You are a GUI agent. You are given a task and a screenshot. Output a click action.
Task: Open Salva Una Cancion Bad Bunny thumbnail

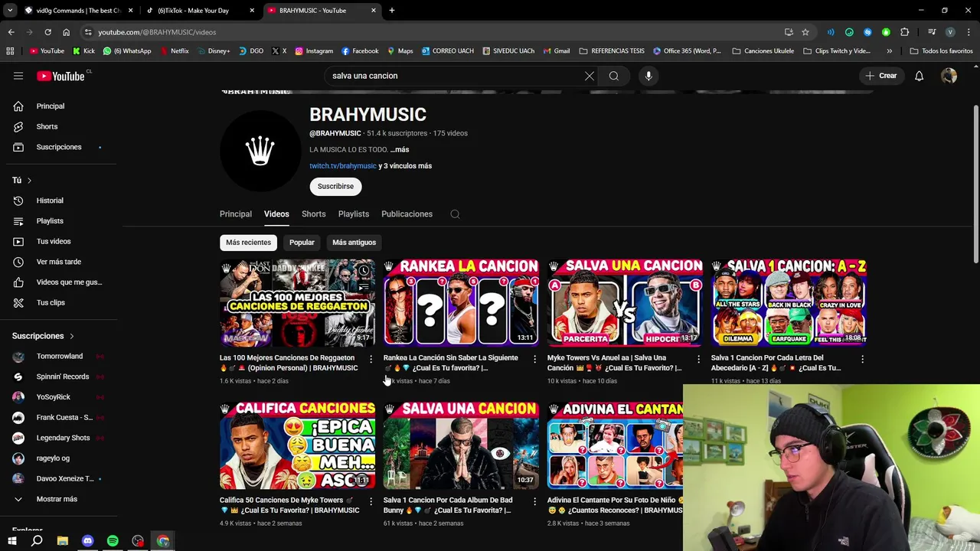pyautogui.click(x=461, y=445)
